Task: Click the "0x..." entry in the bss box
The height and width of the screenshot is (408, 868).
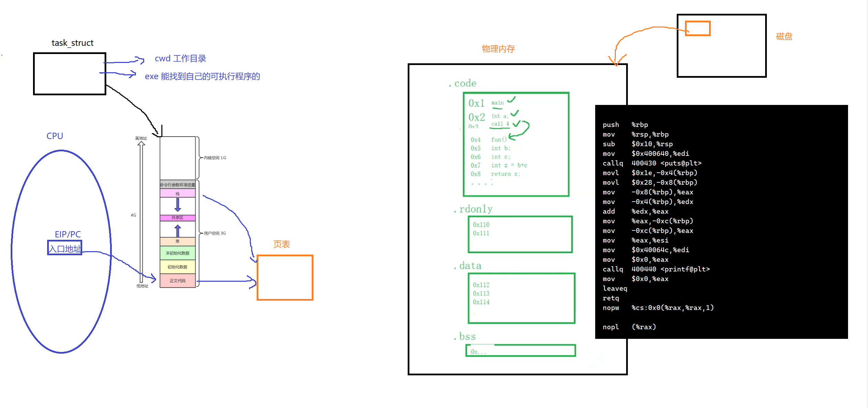Action: [478, 352]
